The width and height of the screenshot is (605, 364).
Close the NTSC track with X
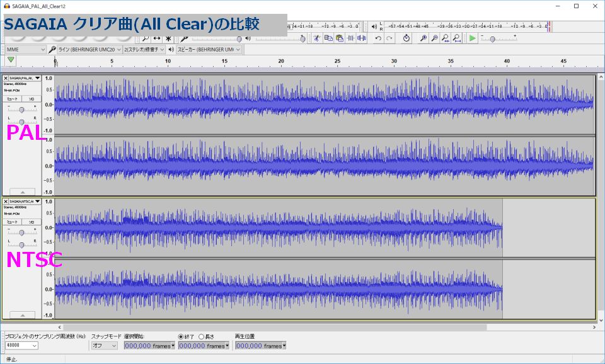coord(6,202)
